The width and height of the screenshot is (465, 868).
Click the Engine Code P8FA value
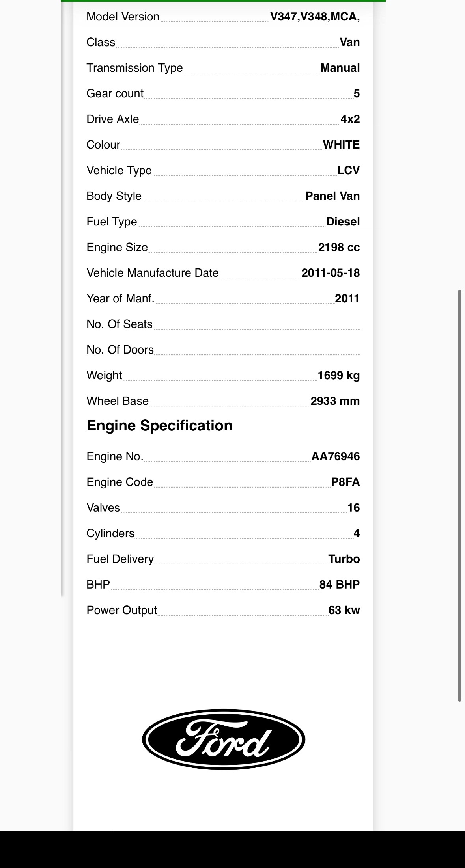(345, 482)
